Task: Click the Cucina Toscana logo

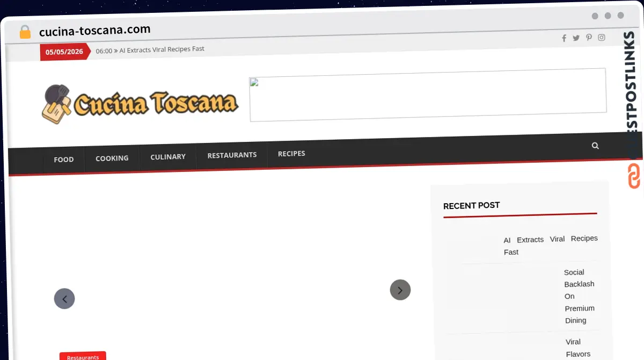Action: (x=140, y=103)
